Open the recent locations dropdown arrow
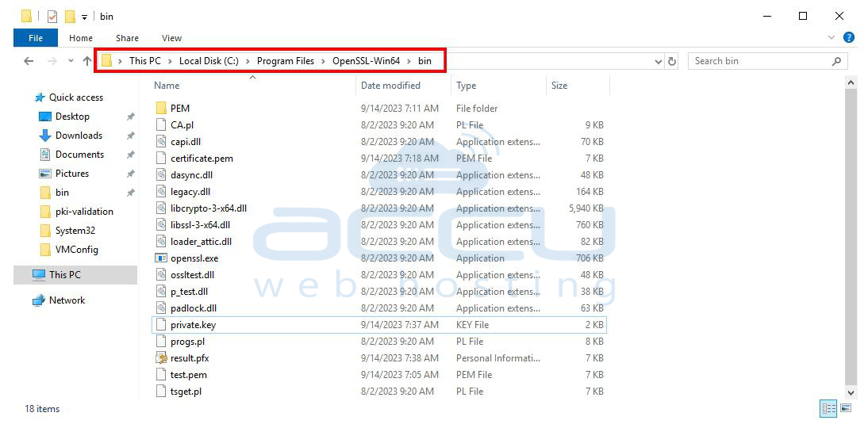This screenshot has width=868, height=428. [71, 61]
